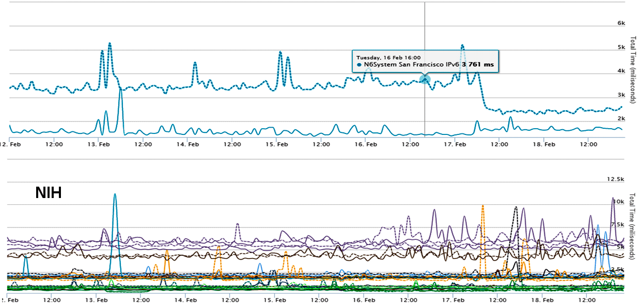
Task: Click the purple peak at far right of NIH chart
Action: 613,199
